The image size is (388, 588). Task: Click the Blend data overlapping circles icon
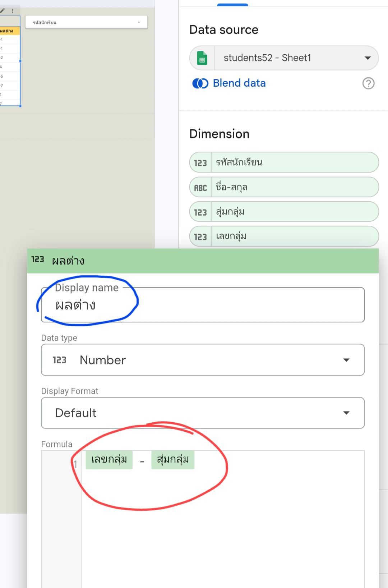click(x=200, y=83)
